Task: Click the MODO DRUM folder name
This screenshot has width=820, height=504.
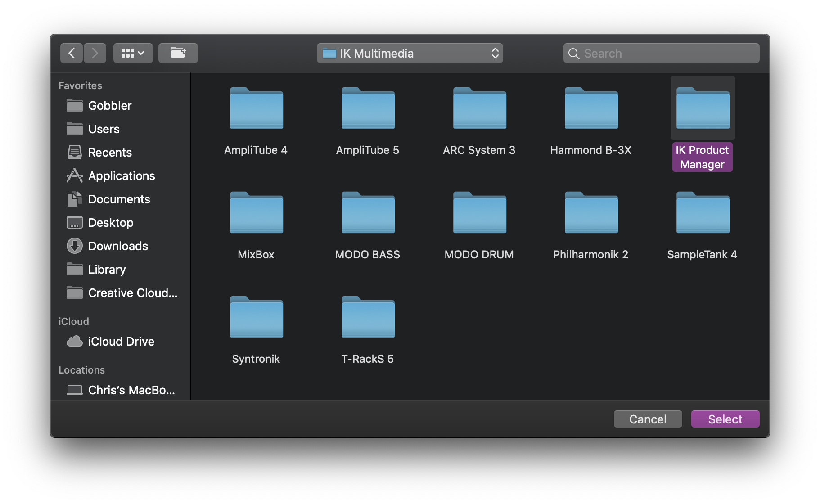Action: pyautogui.click(x=479, y=255)
